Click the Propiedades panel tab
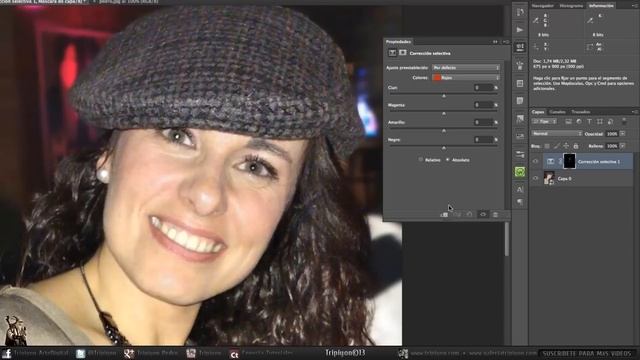 (x=398, y=42)
